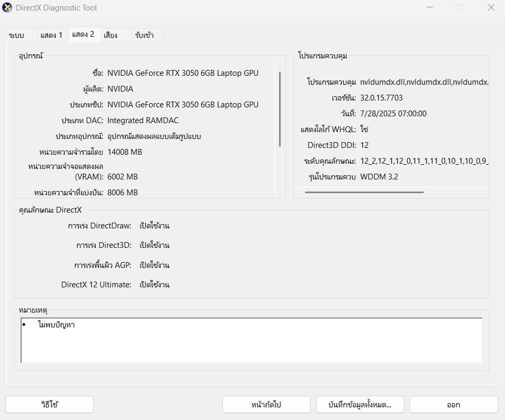
Task: Exit the tool using the ออก button
Action: pos(453,404)
